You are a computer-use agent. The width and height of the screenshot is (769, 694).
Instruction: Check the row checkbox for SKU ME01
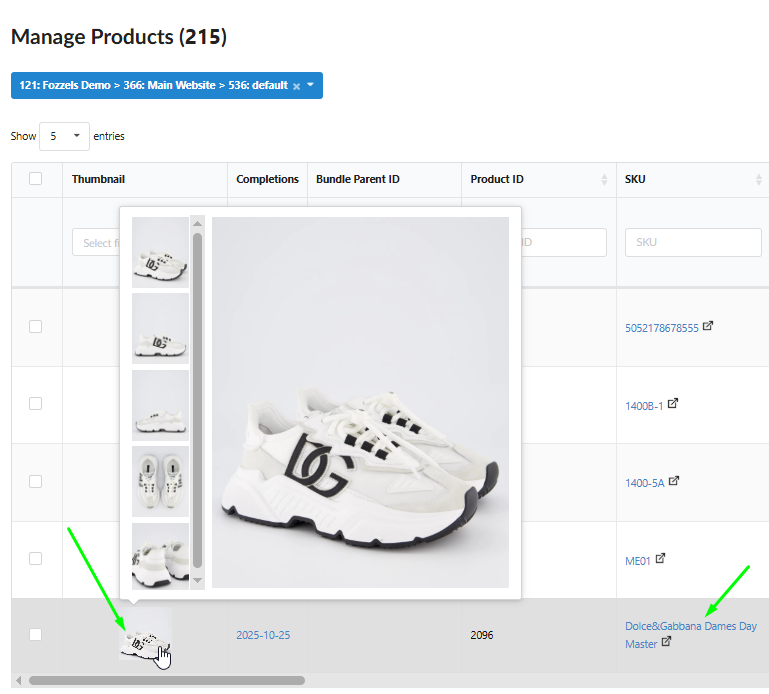coord(35,558)
